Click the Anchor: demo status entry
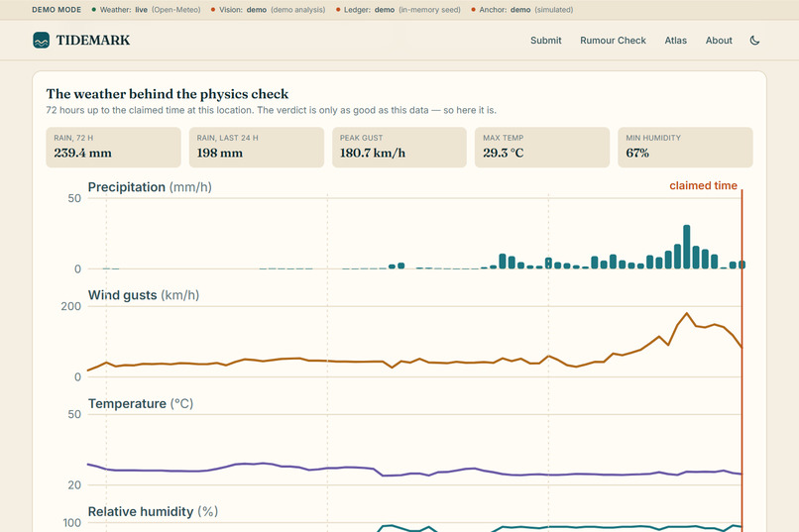 pyautogui.click(x=522, y=10)
